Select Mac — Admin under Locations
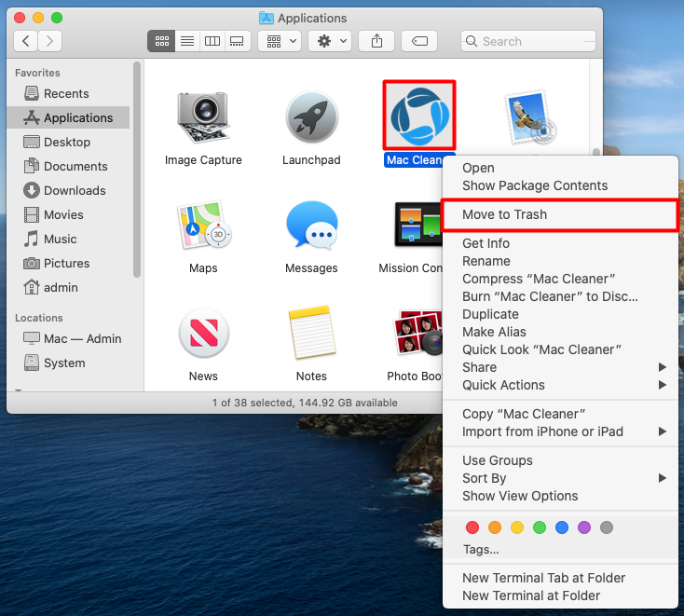This screenshot has height=616, width=684. pyautogui.click(x=68, y=338)
